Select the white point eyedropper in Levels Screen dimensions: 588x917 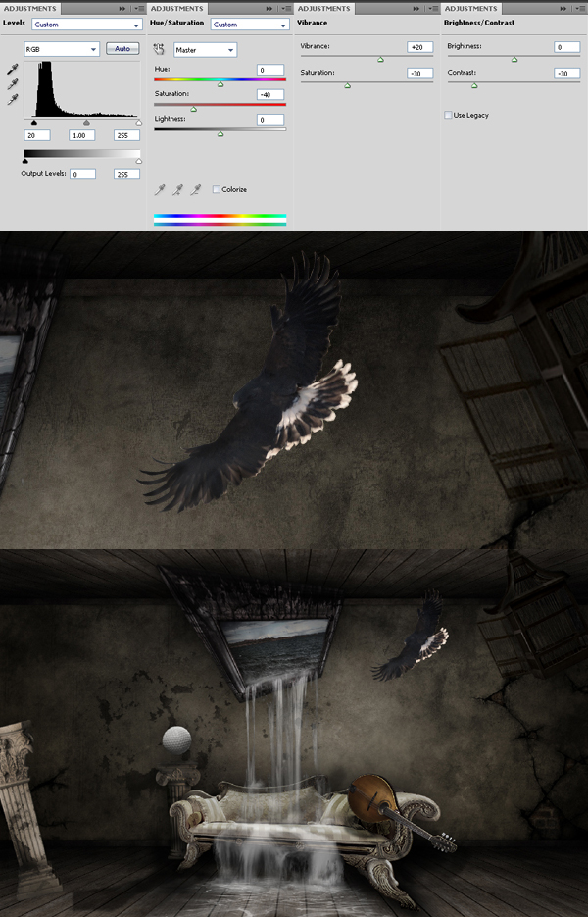[13, 100]
